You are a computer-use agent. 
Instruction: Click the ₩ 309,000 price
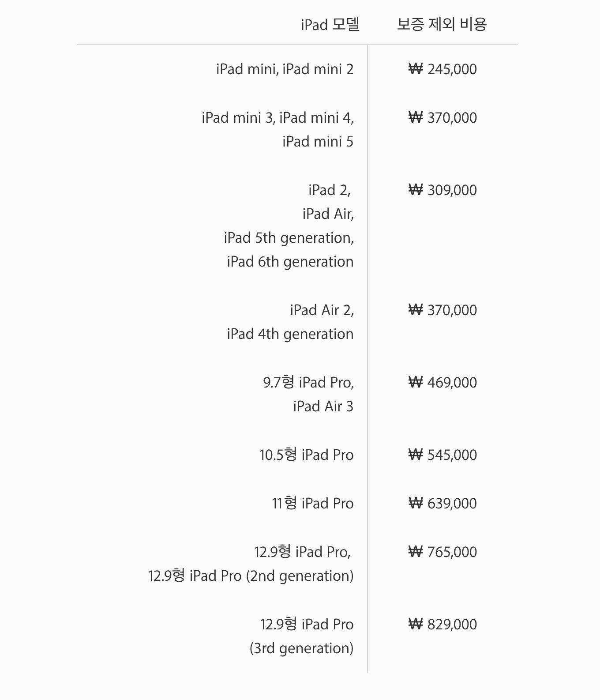pos(442,190)
